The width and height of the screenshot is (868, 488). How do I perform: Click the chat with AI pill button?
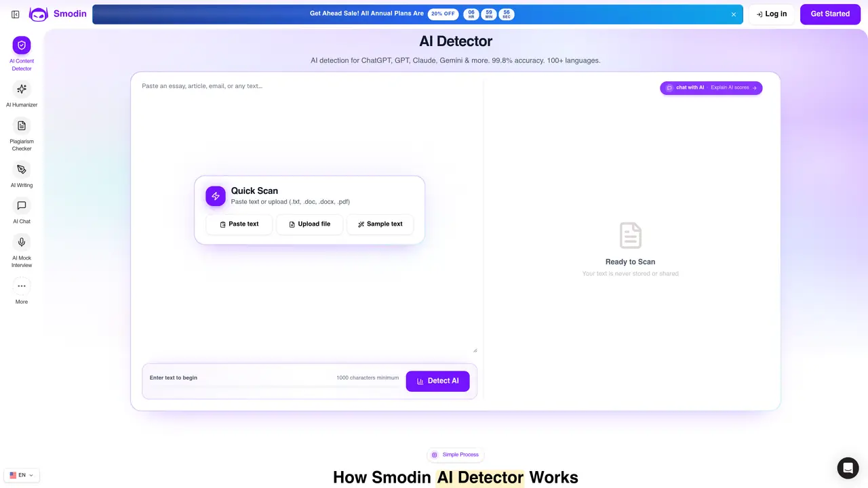pyautogui.click(x=711, y=87)
